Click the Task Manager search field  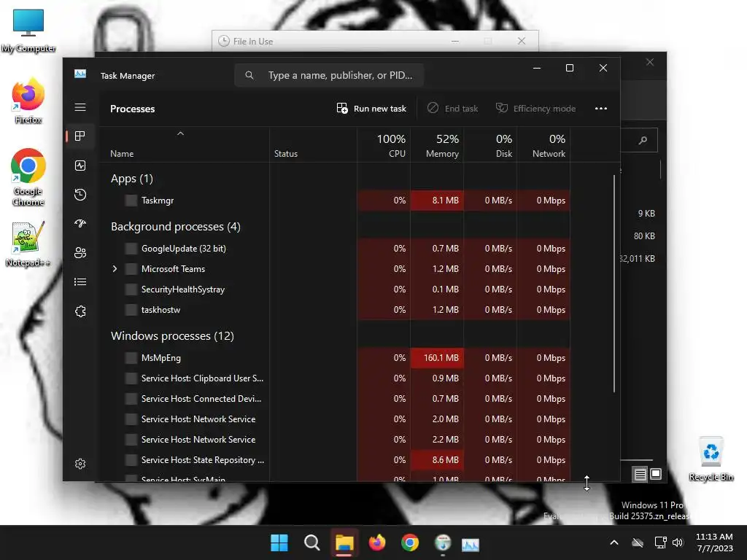[329, 75]
